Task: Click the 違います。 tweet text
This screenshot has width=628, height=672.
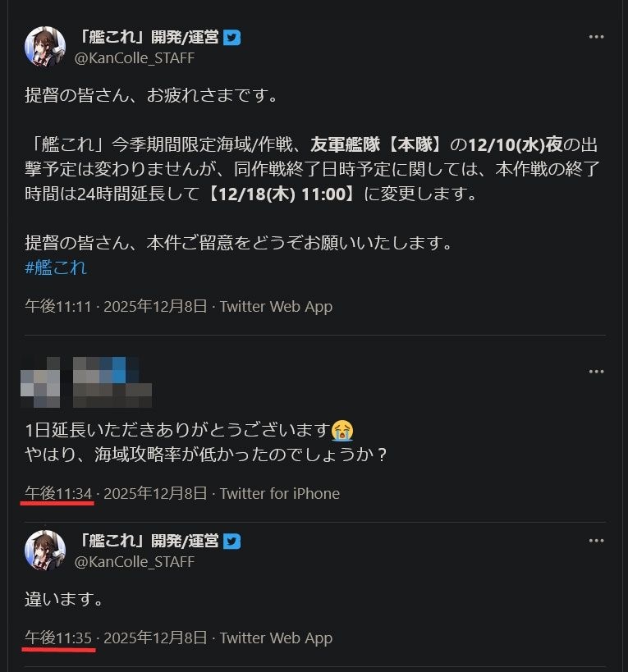Action: [64, 599]
